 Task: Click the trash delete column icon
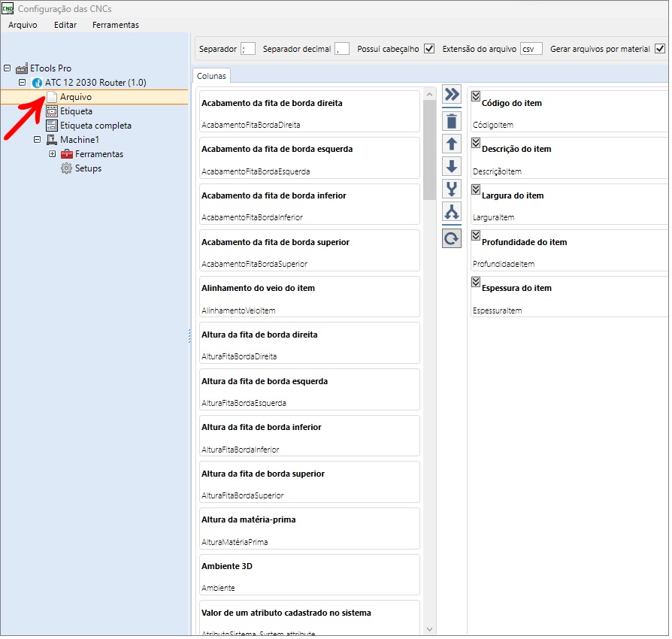point(453,122)
